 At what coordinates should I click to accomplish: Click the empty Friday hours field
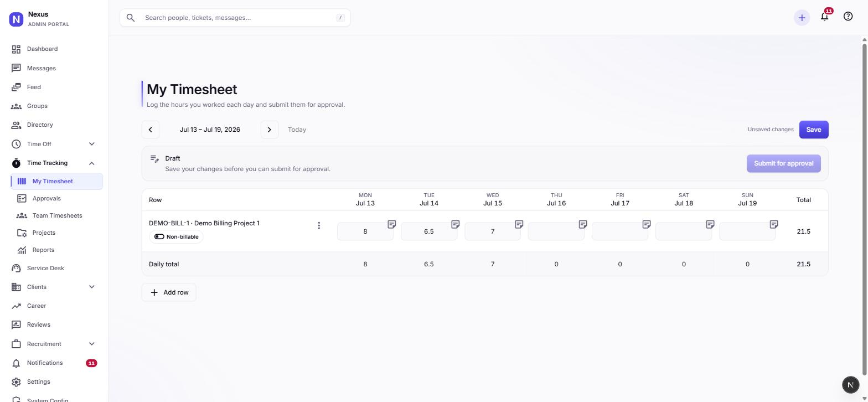(x=620, y=231)
